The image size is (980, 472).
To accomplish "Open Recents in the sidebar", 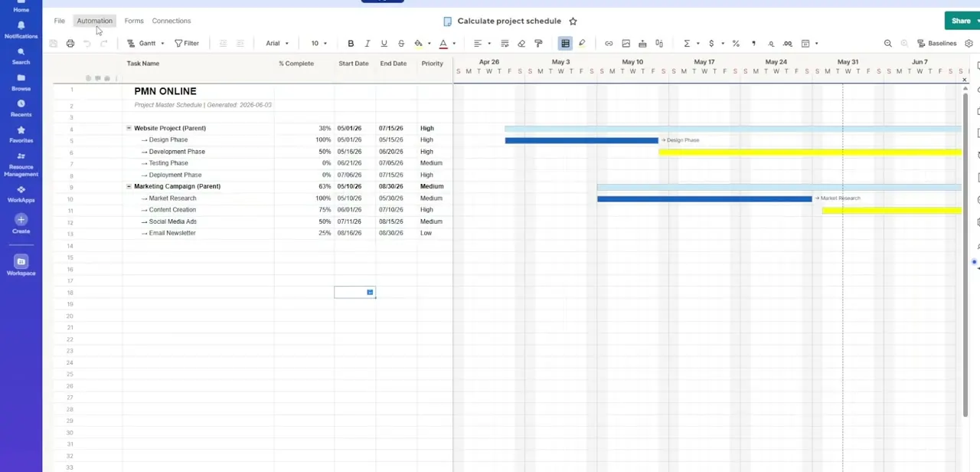I will click(x=21, y=108).
